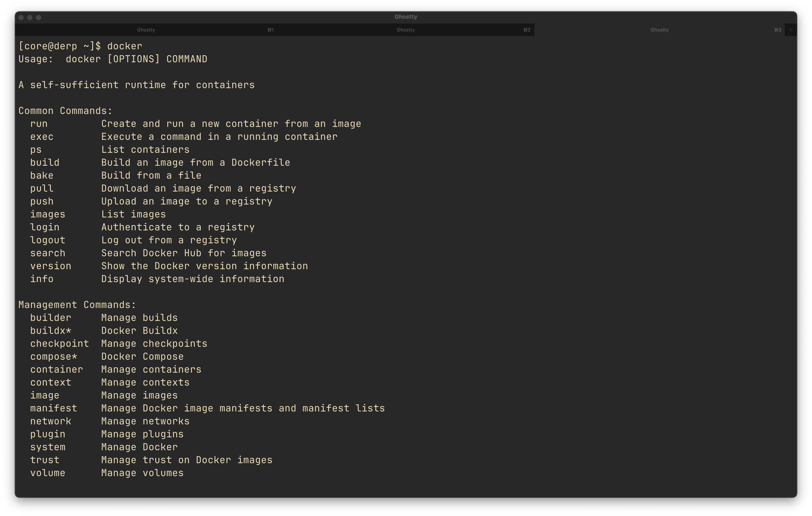The image size is (812, 516).
Task: Switch to the second Ghostty tab (⌘2)
Action: pos(405,30)
